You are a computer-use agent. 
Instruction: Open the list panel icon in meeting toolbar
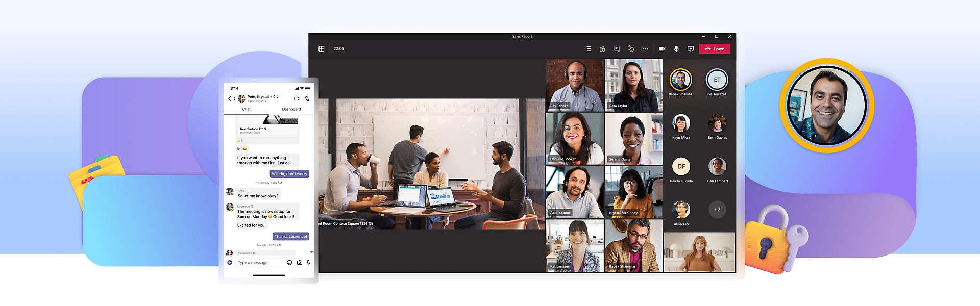588,49
